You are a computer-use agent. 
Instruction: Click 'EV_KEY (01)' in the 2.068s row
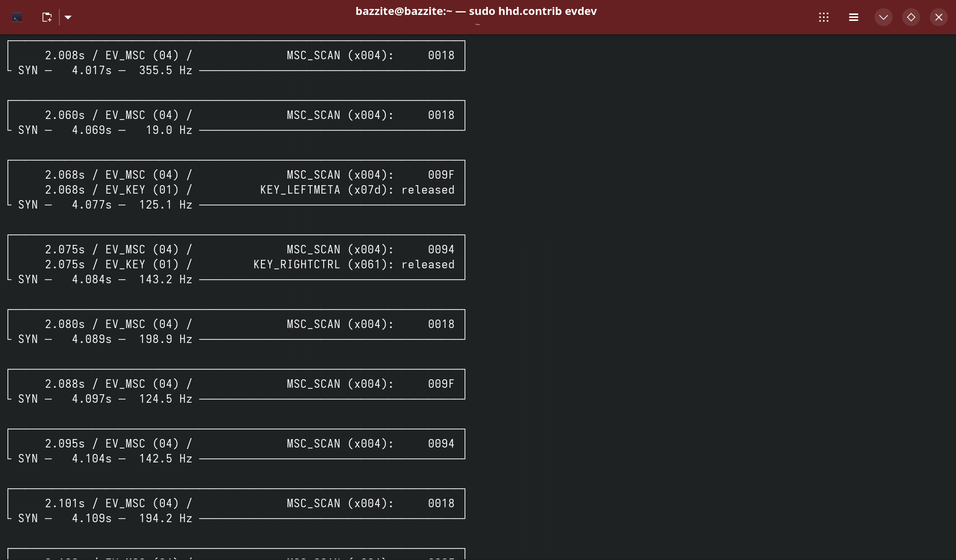[x=142, y=190]
